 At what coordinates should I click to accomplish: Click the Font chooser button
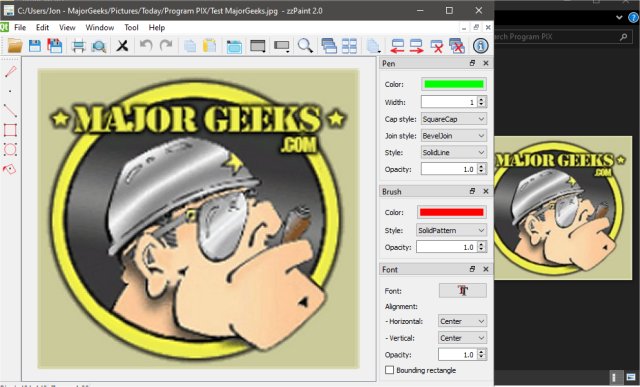(x=462, y=291)
